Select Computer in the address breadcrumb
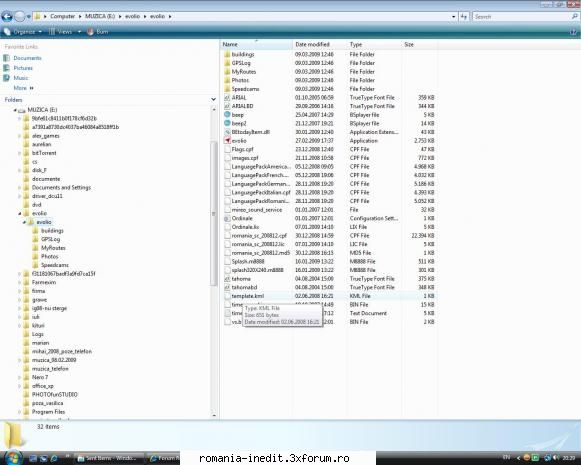 click(62, 16)
